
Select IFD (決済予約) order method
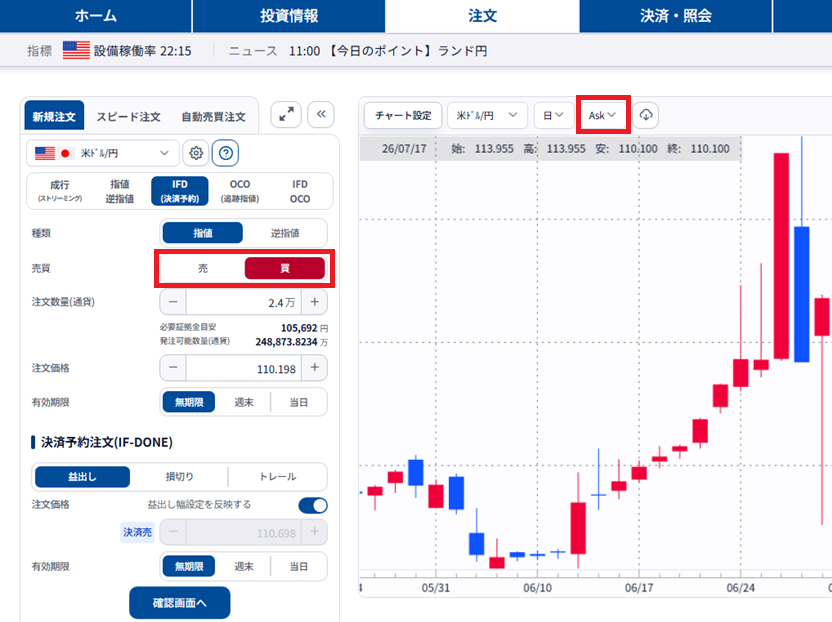(x=180, y=191)
